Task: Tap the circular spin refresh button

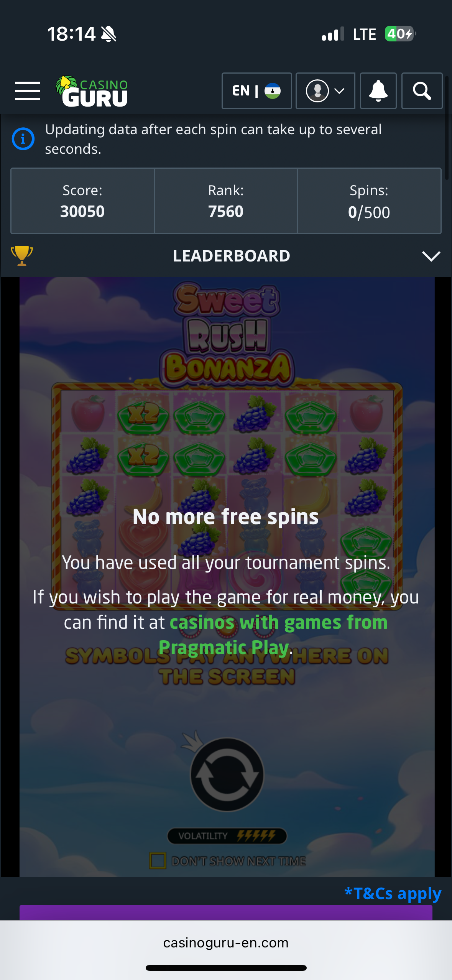Action: tap(227, 774)
